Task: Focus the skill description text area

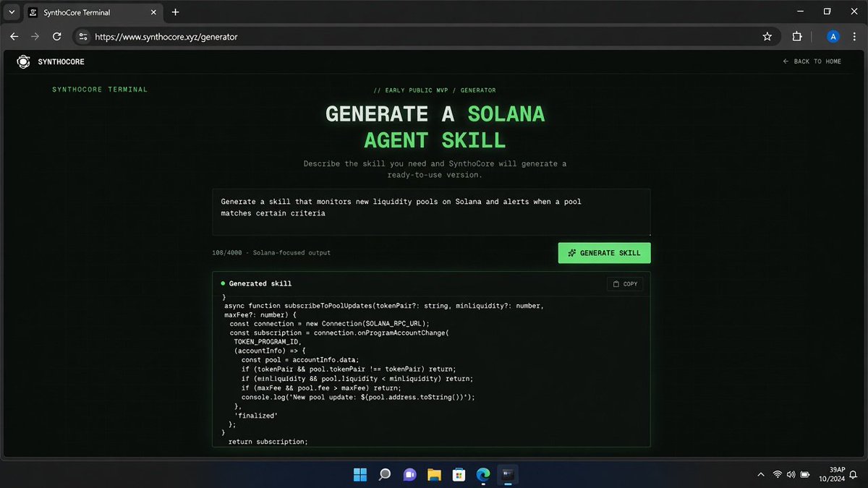Action: pyautogui.click(x=431, y=213)
